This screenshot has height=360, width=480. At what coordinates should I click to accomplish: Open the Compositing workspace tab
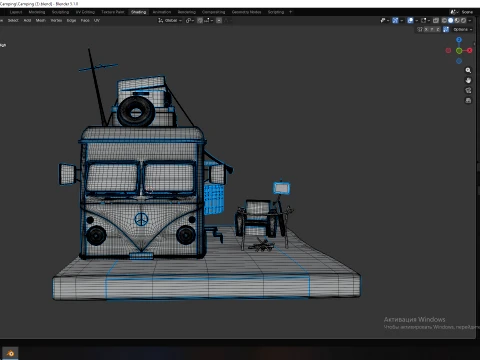click(213, 12)
